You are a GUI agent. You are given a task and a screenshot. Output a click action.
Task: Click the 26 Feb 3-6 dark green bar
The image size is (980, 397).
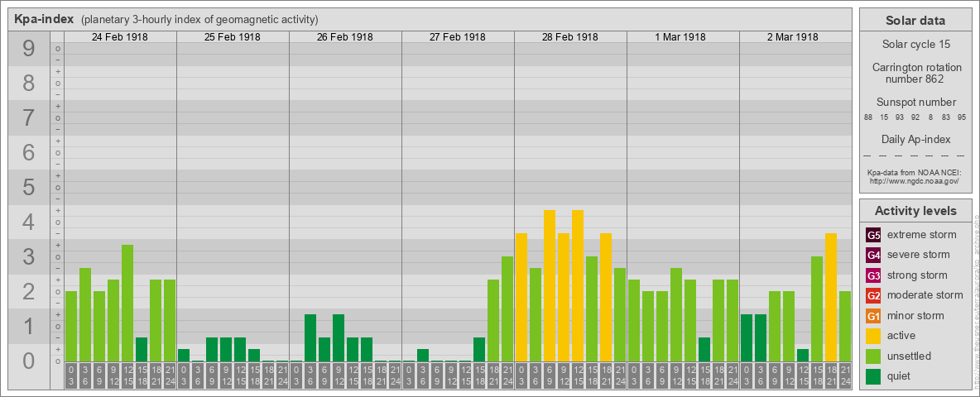point(310,337)
